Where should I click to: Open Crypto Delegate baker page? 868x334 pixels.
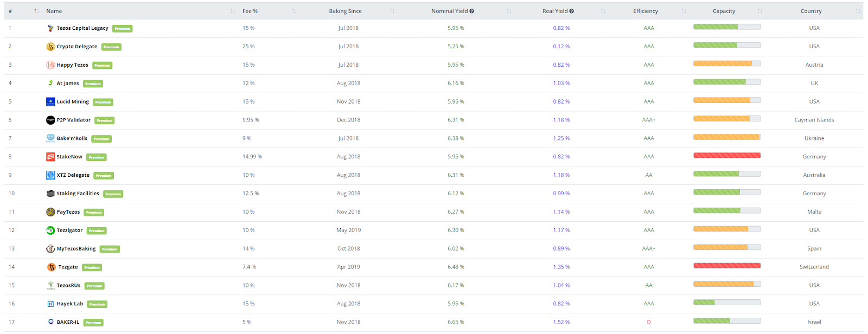click(77, 47)
